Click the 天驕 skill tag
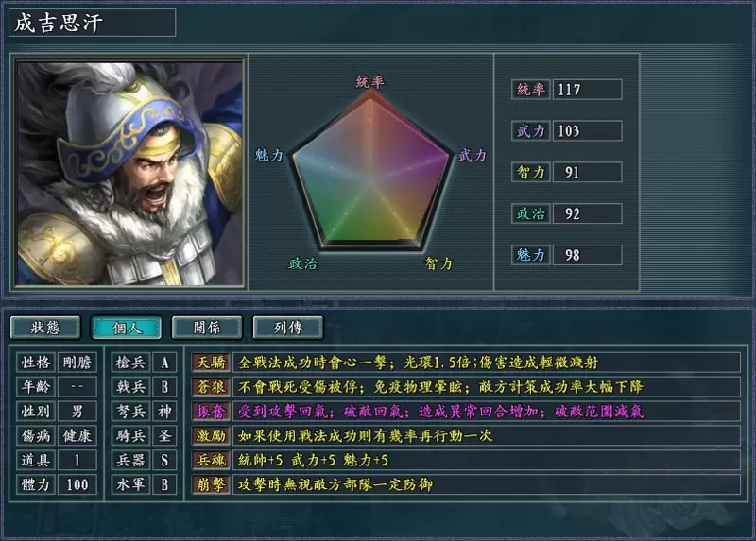Image resolution: width=756 pixels, height=541 pixels. pos(211,363)
